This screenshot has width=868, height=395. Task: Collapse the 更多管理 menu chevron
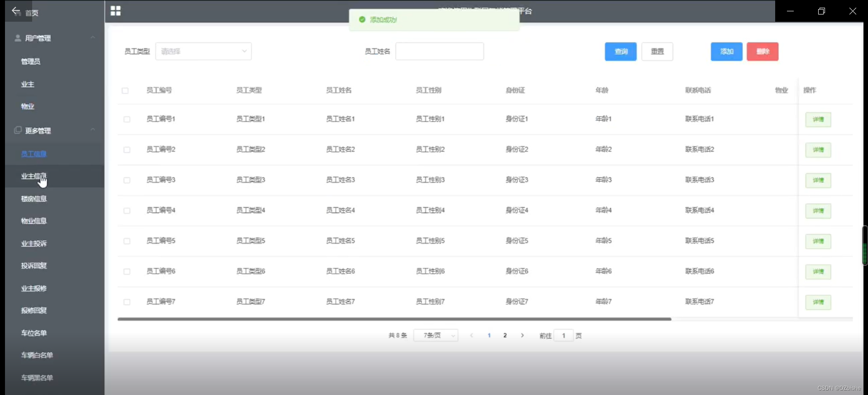click(93, 130)
